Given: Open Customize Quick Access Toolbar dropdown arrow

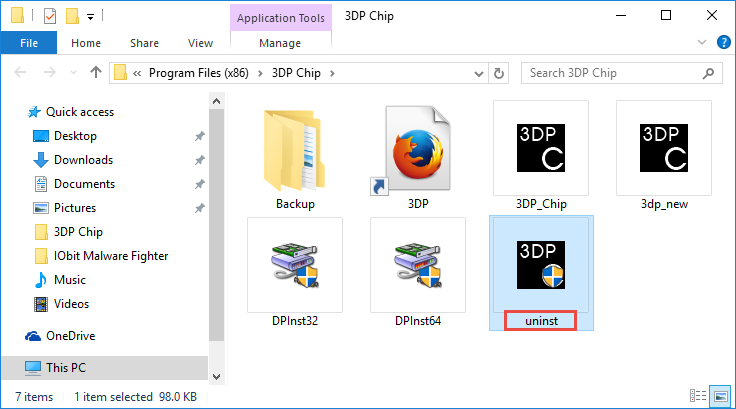Looking at the screenshot, I should click(x=91, y=17).
